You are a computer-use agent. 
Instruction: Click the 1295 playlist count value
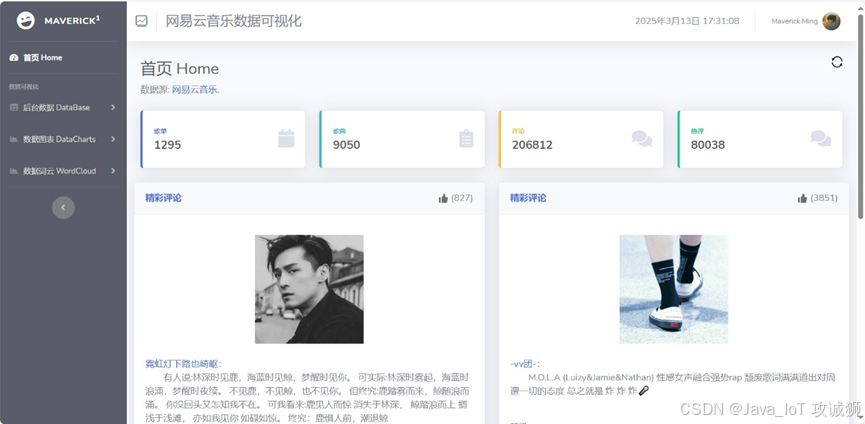pyautogui.click(x=168, y=145)
